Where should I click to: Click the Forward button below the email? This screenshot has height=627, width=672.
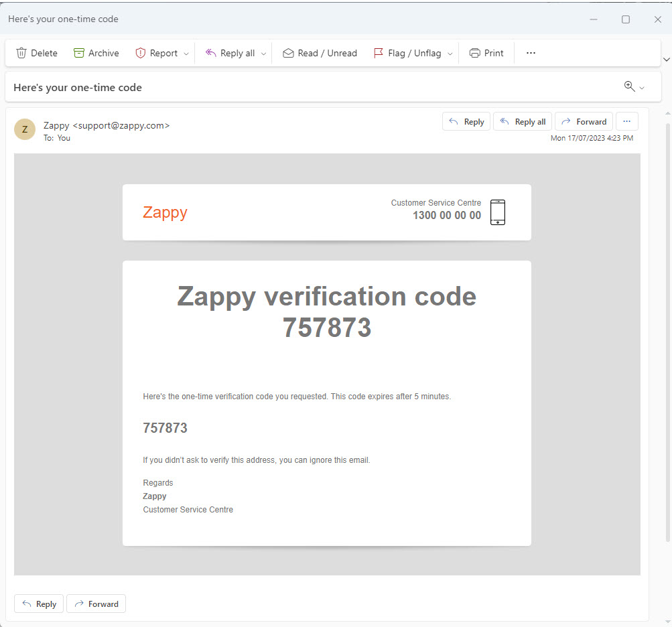click(96, 604)
